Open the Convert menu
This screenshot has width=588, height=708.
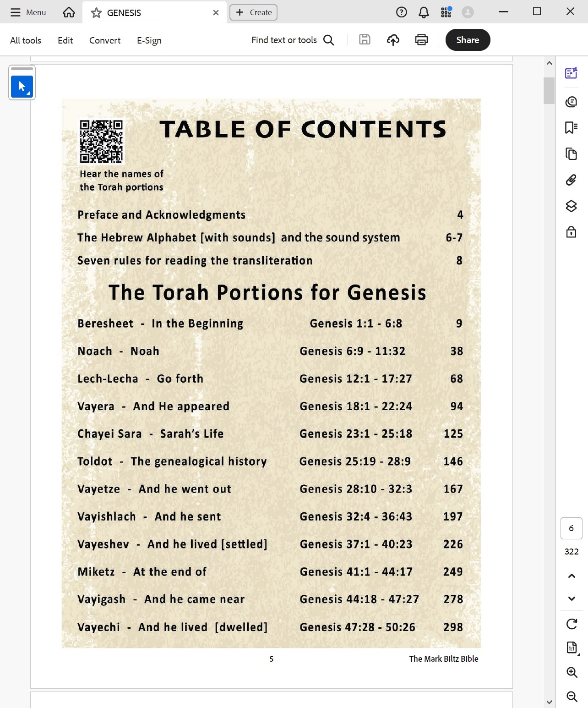105,40
